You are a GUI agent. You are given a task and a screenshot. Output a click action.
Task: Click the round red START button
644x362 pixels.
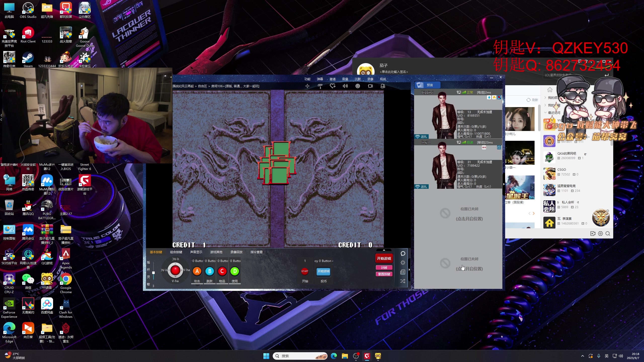(x=305, y=271)
